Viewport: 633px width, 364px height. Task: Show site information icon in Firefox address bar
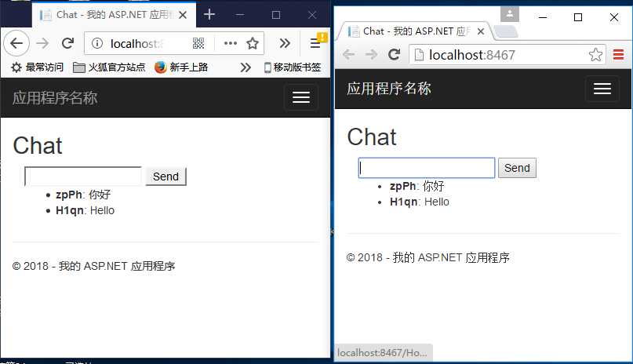(97, 43)
